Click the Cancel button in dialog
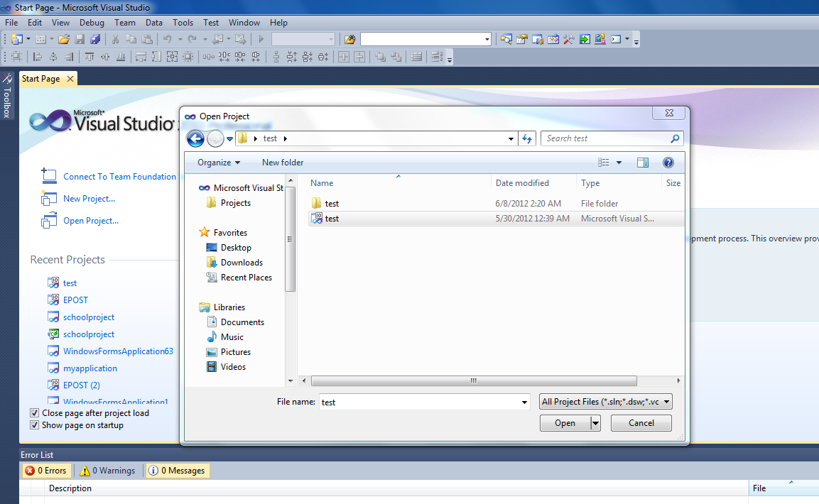Viewport: 819px width, 504px height. point(641,423)
